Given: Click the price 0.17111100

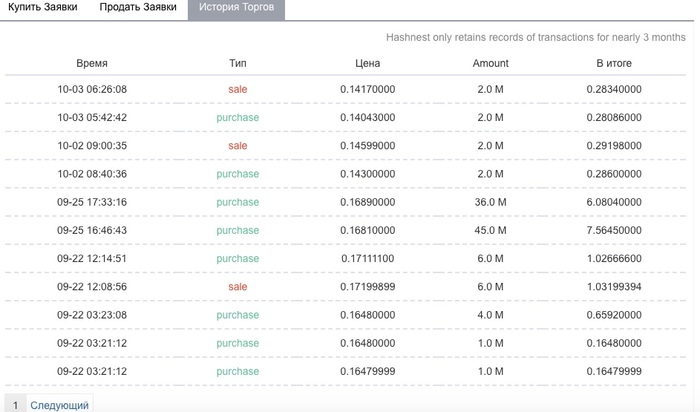Looking at the screenshot, I should point(367,259).
